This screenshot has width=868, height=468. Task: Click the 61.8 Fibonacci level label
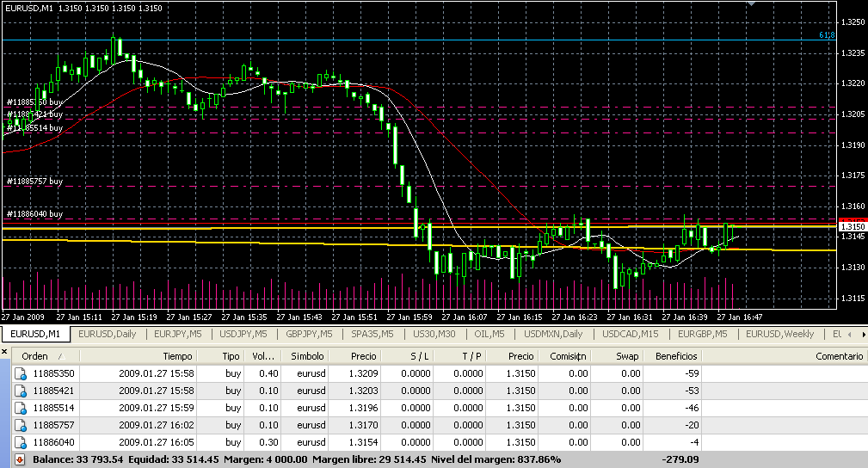(x=827, y=35)
